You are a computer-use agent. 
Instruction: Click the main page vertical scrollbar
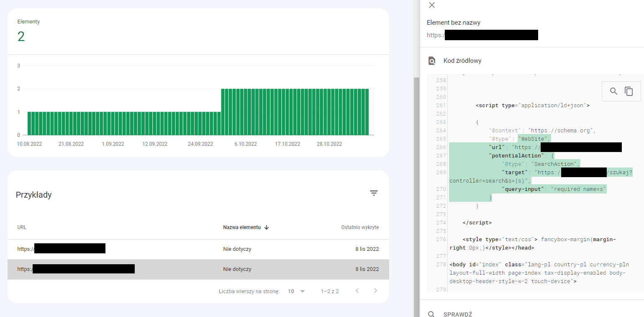coord(416,197)
